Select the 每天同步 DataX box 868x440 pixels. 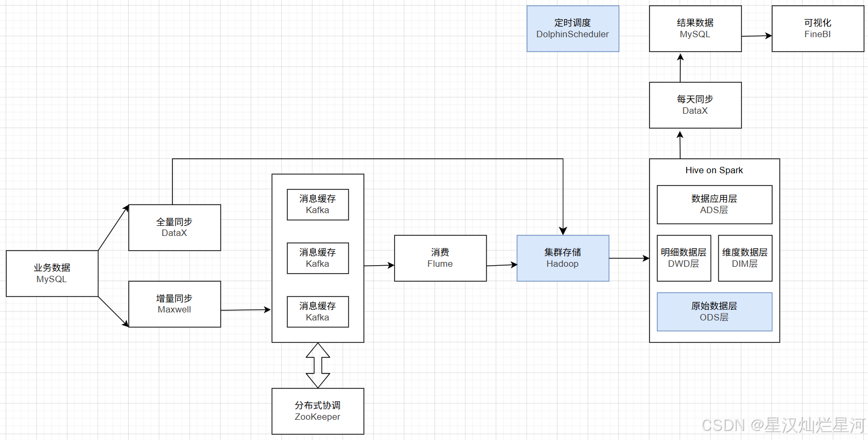(x=695, y=105)
